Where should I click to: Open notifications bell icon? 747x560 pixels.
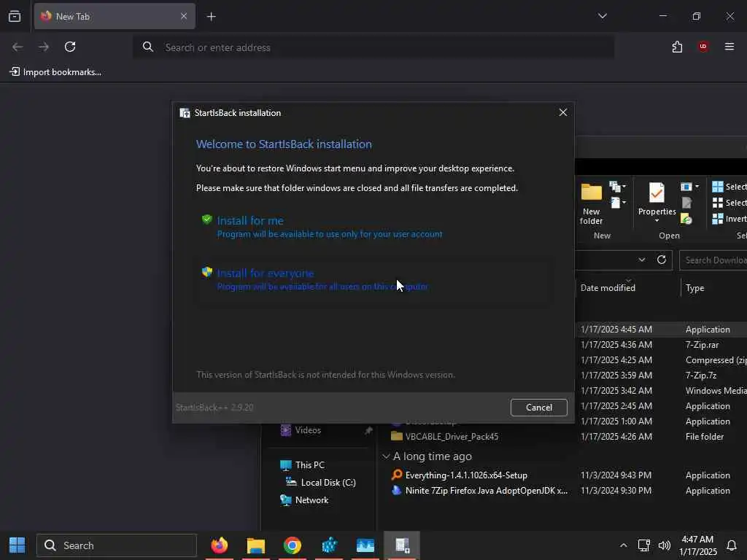click(732, 545)
